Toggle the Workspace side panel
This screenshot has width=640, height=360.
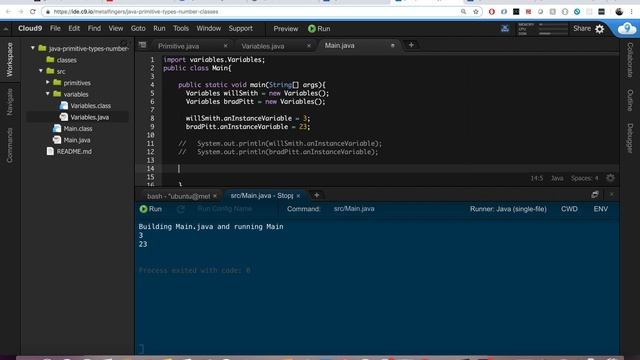pos(10,59)
